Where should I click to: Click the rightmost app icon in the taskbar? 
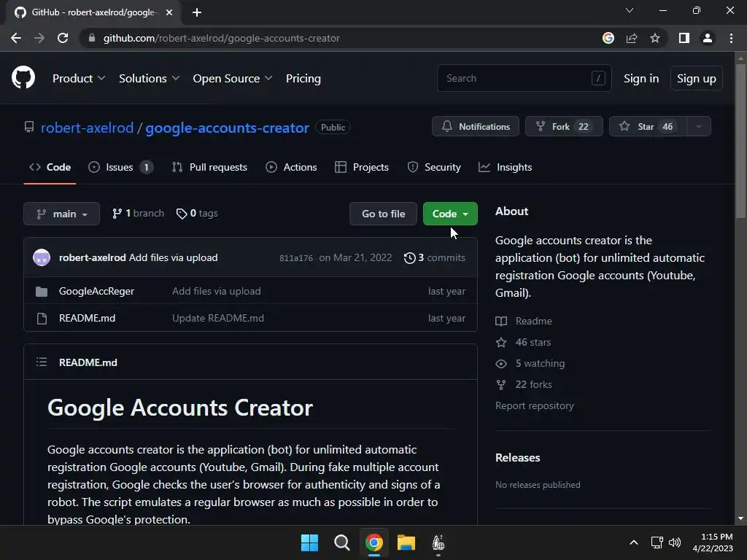[x=438, y=542]
